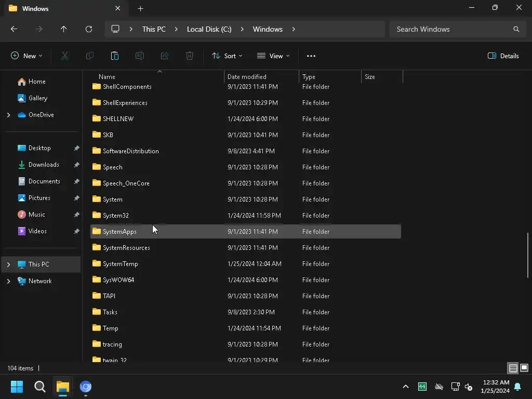Click the Paste toolbar icon

click(x=115, y=56)
